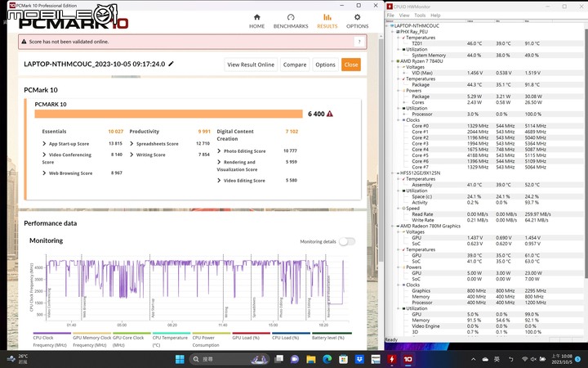The height and width of the screenshot is (368, 588).
Task: Click the View Result Online button
Action: [x=251, y=65]
